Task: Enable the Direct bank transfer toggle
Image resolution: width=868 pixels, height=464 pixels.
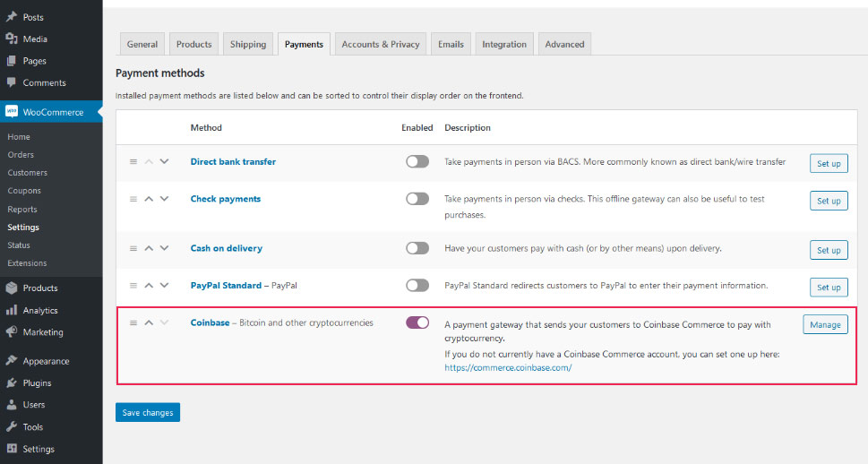Action: click(x=417, y=161)
